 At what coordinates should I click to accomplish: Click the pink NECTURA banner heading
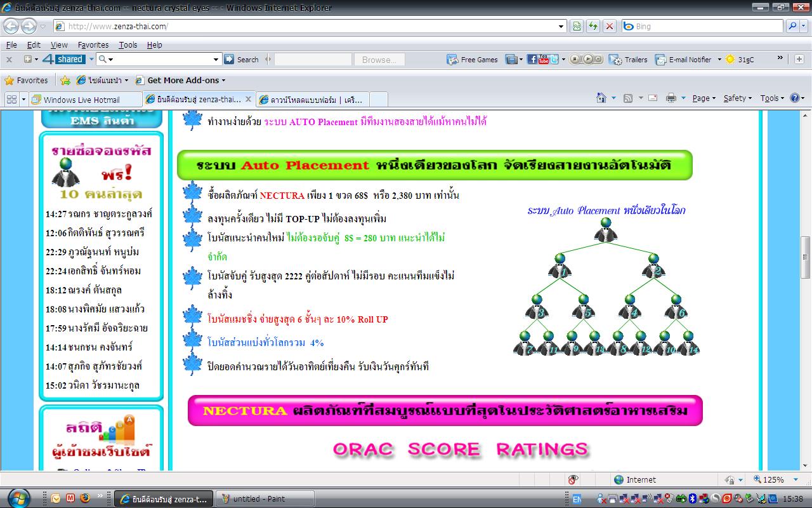tap(445, 410)
